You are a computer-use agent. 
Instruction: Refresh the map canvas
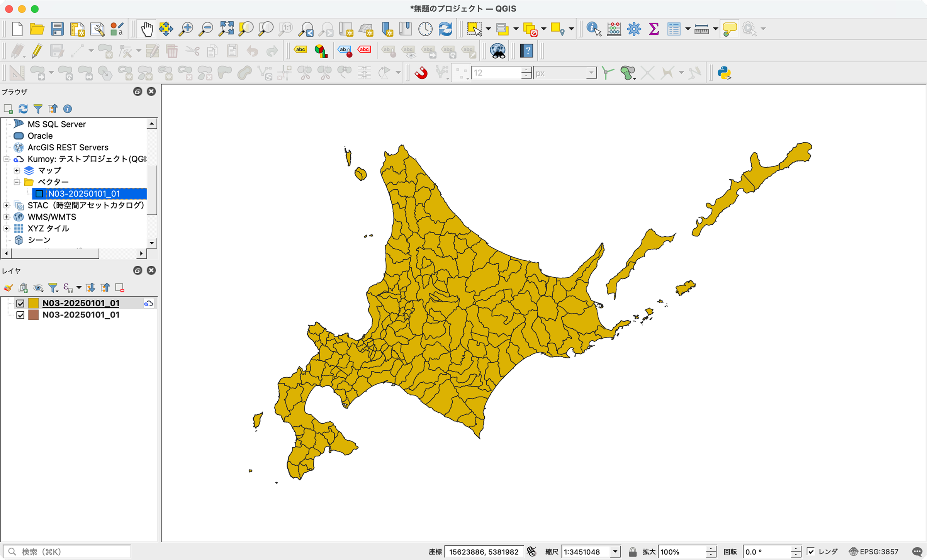point(445,29)
